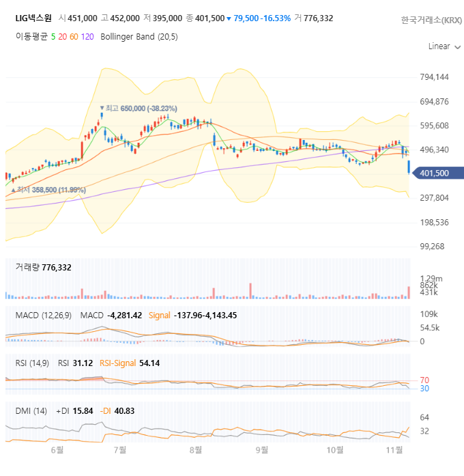Viewport: 464px width, 476px height.
Task: Click the 496,340 price axis label
Action: [434, 150]
